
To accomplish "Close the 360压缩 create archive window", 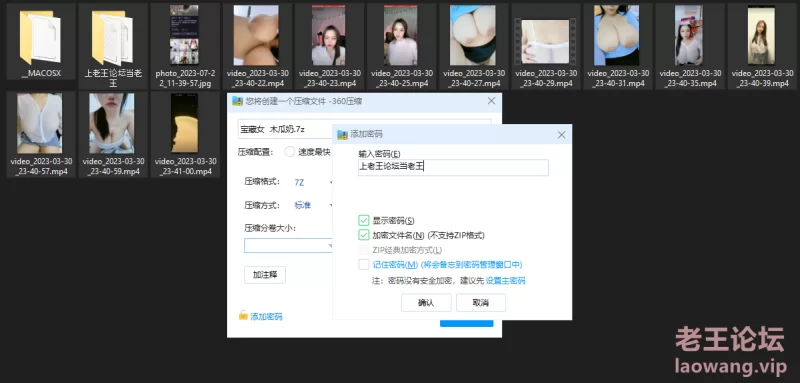I will click(491, 101).
